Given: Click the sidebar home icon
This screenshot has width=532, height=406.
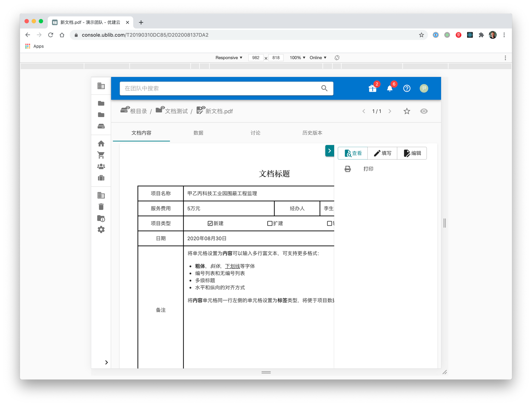Looking at the screenshot, I should 101,144.
